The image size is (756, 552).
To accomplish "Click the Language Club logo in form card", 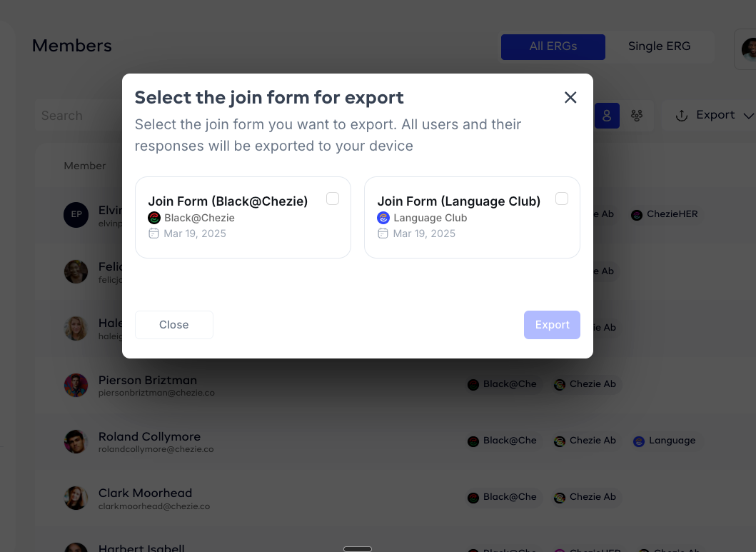I will [x=383, y=218].
